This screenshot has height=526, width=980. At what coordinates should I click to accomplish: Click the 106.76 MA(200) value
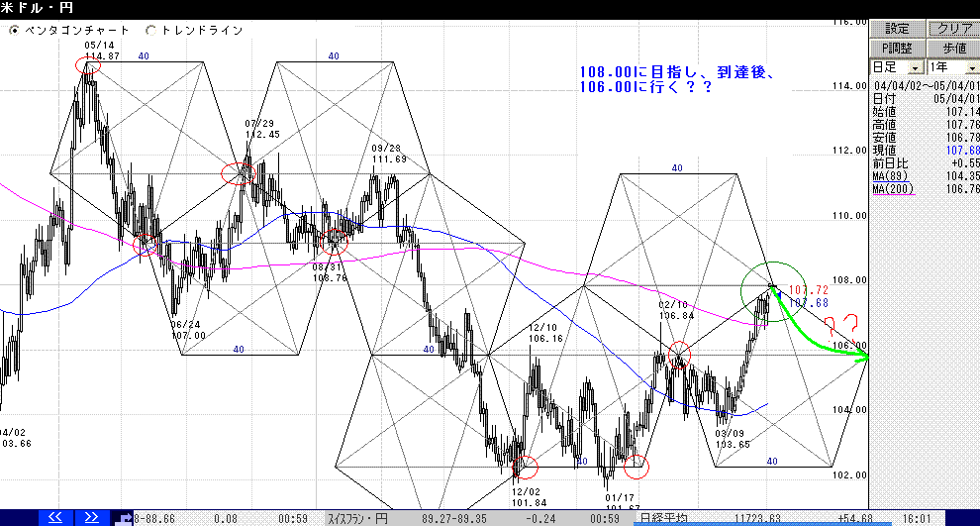(962, 189)
